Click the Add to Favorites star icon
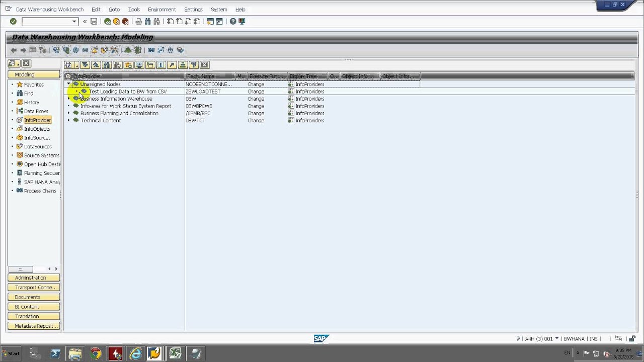The width and height of the screenshot is (644, 362). tap(128, 65)
